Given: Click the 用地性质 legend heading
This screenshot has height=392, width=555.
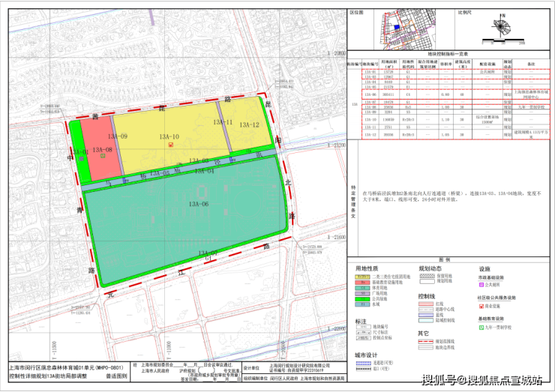Looking at the screenshot, I should 367,268.
